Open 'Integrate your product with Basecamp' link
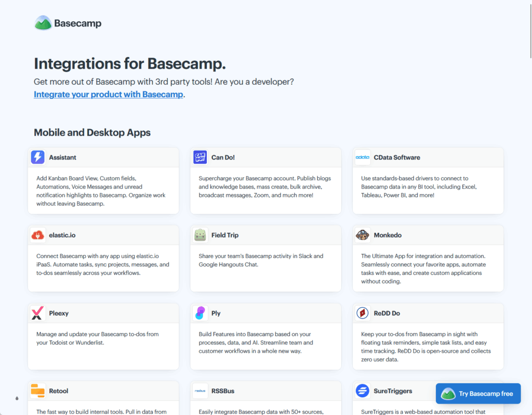This screenshot has height=415, width=532. (108, 95)
